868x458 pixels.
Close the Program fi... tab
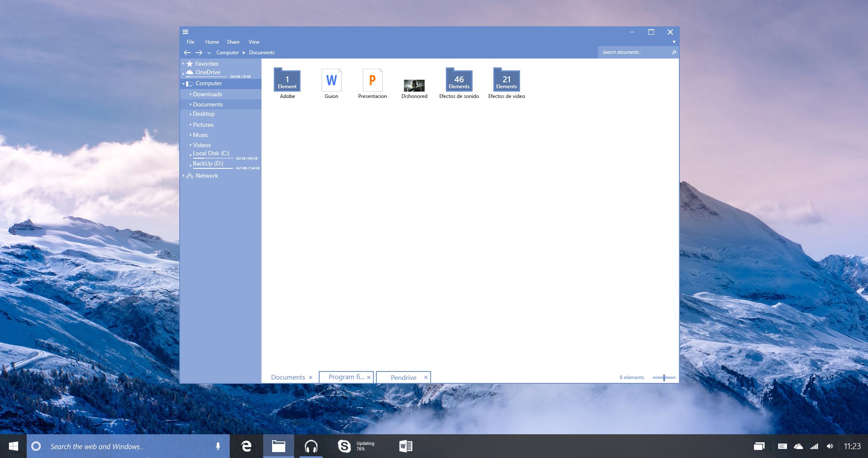pos(369,377)
